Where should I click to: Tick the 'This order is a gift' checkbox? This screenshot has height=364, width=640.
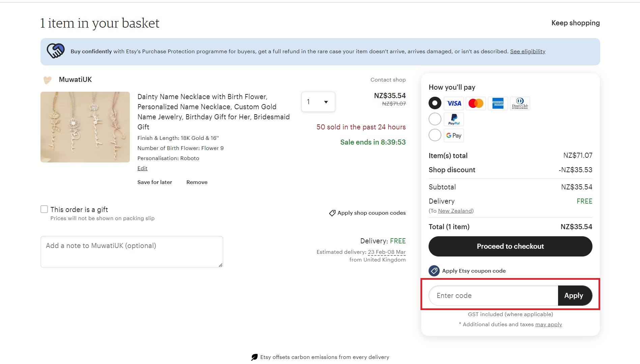click(44, 209)
